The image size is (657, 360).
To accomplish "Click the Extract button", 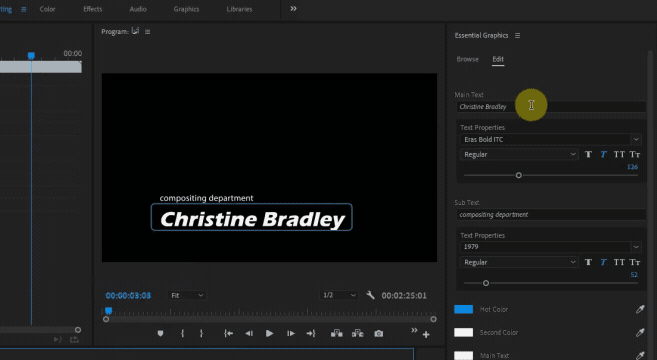I will click(357, 334).
